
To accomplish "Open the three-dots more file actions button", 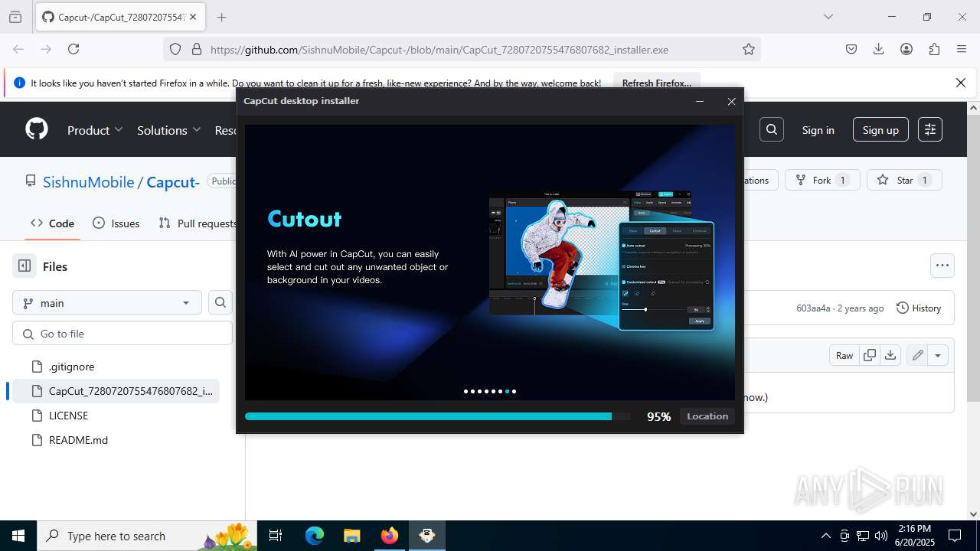I will (942, 266).
